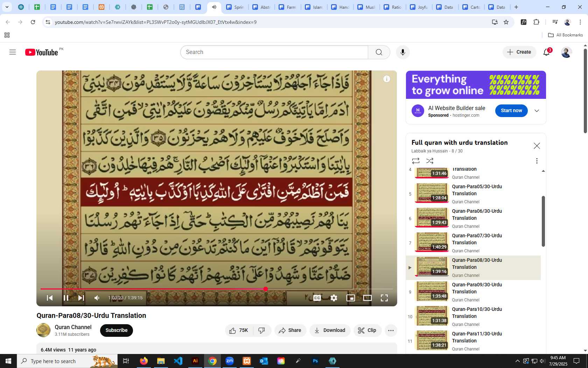The height and width of the screenshot is (368, 588).
Task: Click inside the YouTube search field
Action: click(x=274, y=52)
